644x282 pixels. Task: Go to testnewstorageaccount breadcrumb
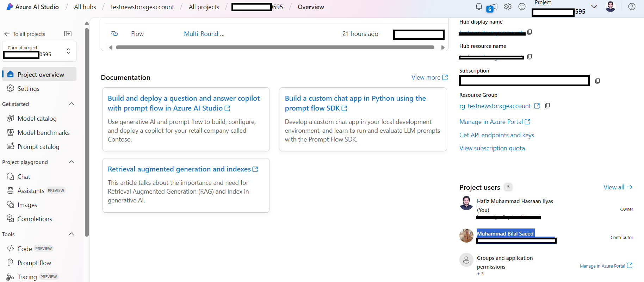click(x=142, y=7)
